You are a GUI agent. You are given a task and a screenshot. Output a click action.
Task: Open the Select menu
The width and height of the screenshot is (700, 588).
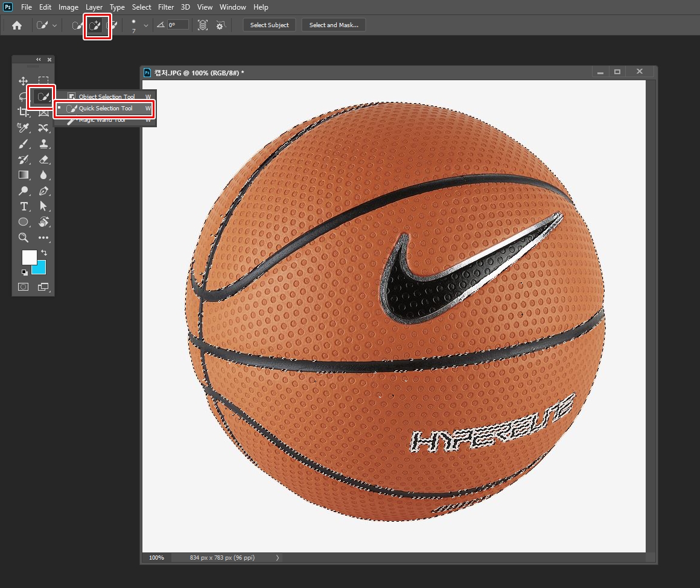tap(142, 7)
